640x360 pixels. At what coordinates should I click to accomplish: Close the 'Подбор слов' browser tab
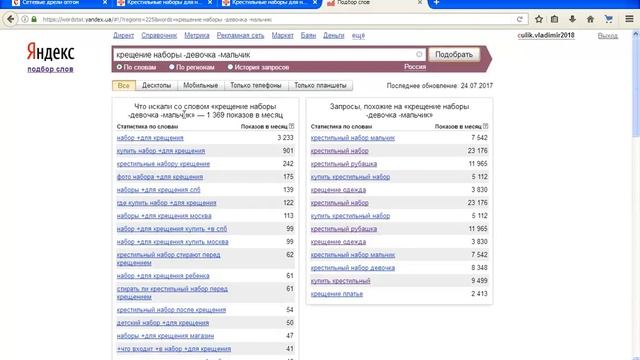click(420, 3)
